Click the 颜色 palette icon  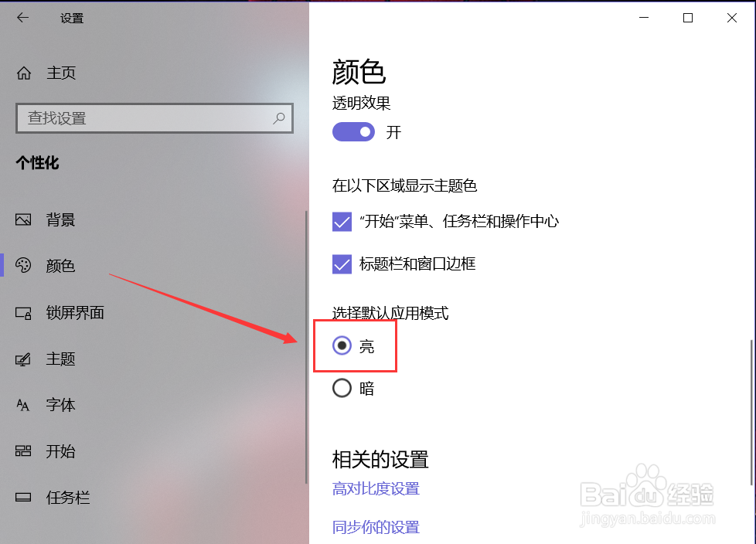pyautogui.click(x=23, y=266)
